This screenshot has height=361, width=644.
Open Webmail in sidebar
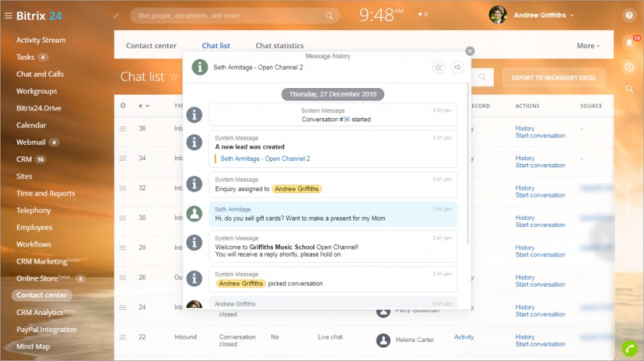tap(31, 142)
